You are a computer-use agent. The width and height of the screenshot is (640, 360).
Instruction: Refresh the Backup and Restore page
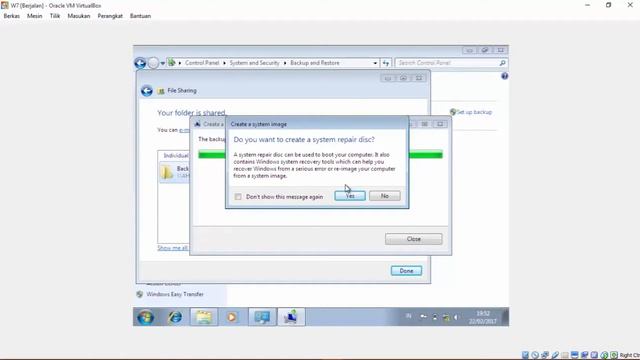[x=386, y=63]
